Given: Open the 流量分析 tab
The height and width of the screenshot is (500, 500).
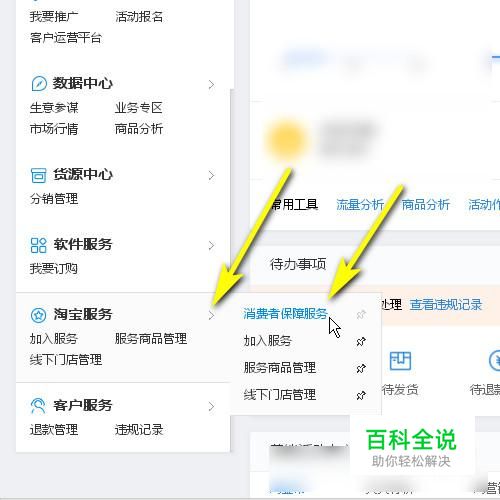Looking at the screenshot, I should pyautogui.click(x=360, y=205).
